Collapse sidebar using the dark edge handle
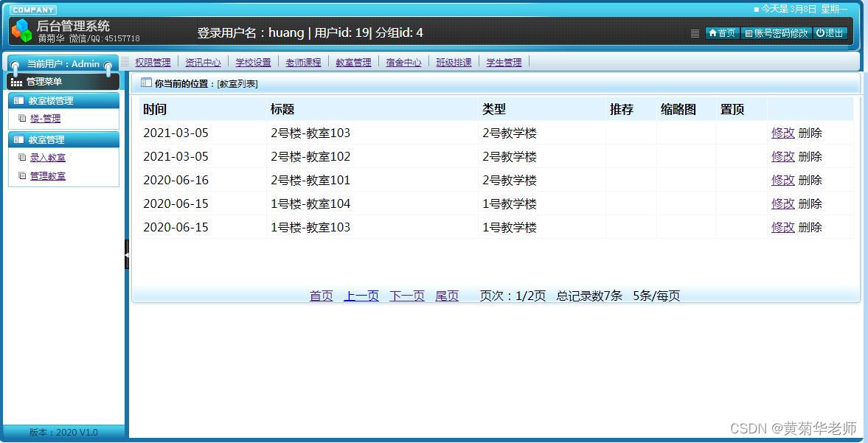The height and width of the screenshot is (443, 868). click(x=128, y=254)
